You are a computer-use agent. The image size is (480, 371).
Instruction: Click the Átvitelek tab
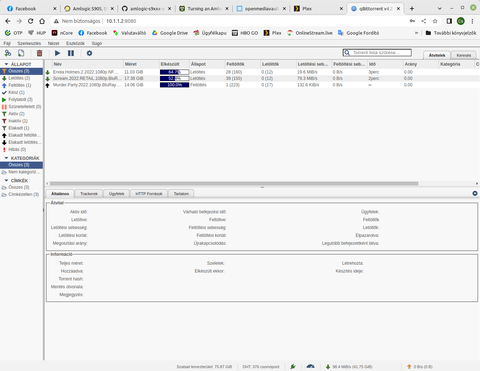[x=437, y=55]
